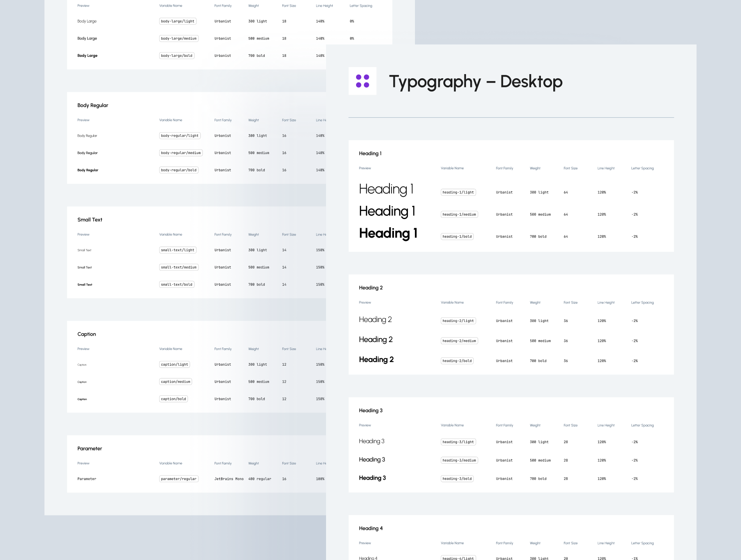Click the Heading 1 section title
The height and width of the screenshot is (560, 741).
pos(370,154)
